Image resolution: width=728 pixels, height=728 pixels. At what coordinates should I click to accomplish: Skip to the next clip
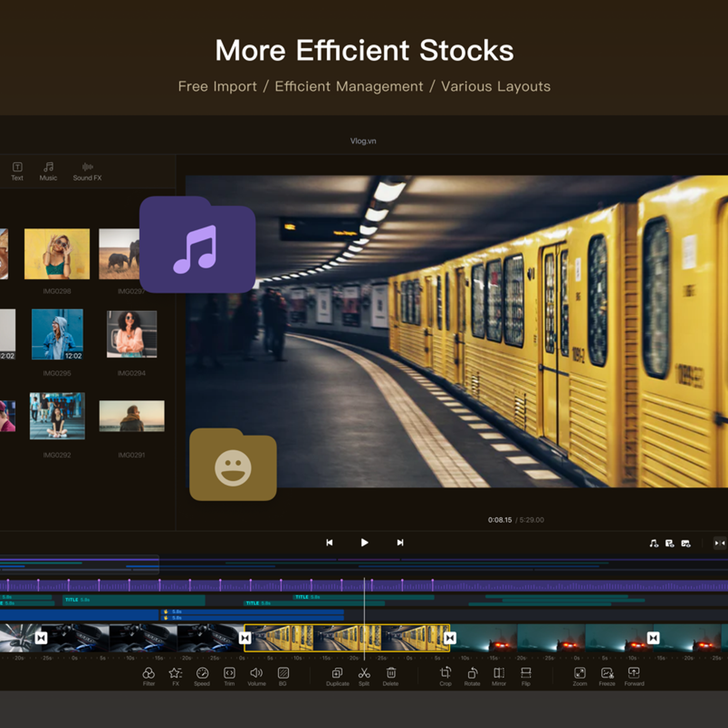point(400,542)
